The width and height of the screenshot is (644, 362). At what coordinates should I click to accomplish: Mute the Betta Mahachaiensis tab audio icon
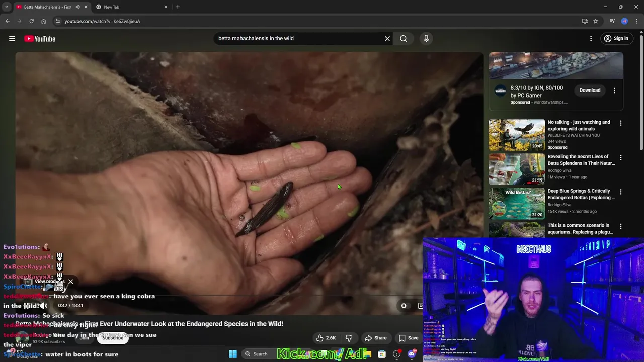(x=77, y=7)
